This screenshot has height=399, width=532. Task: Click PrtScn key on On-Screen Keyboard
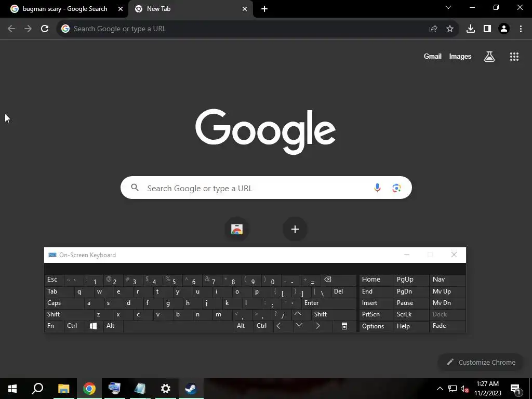pyautogui.click(x=376, y=314)
